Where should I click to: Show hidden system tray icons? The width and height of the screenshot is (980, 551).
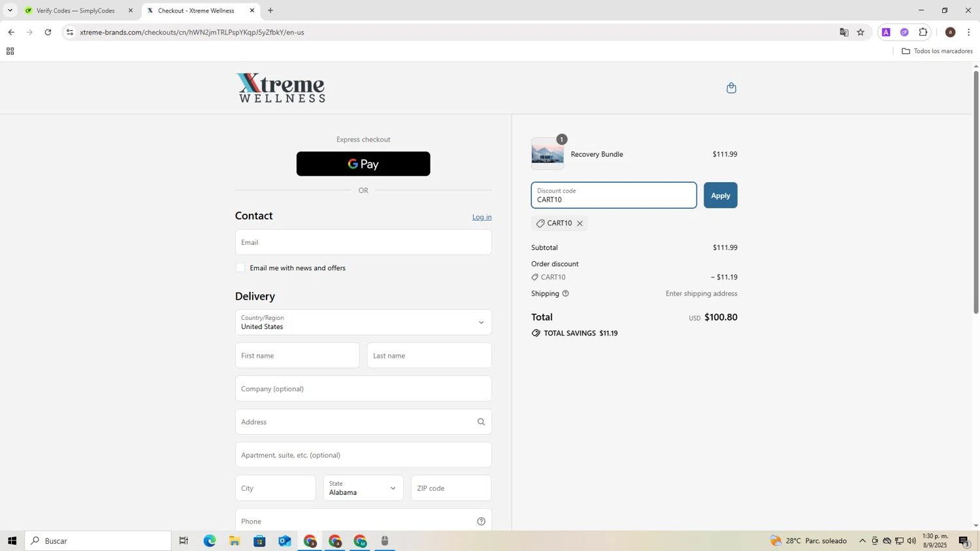click(x=862, y=541)
